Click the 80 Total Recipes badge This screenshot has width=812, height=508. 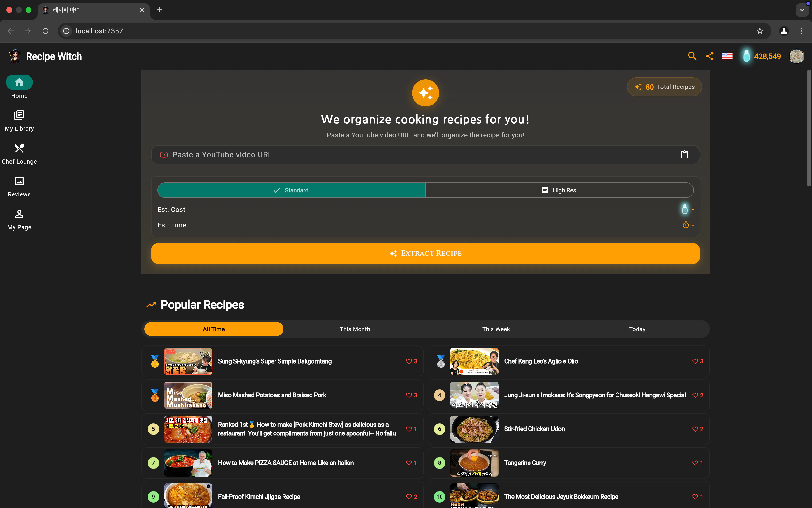(x=664, y=87)
